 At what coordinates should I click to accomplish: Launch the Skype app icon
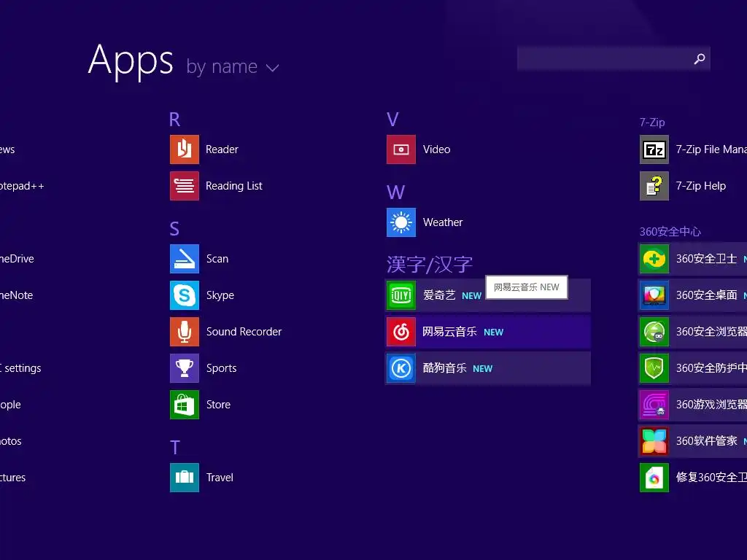coord(185,295)
